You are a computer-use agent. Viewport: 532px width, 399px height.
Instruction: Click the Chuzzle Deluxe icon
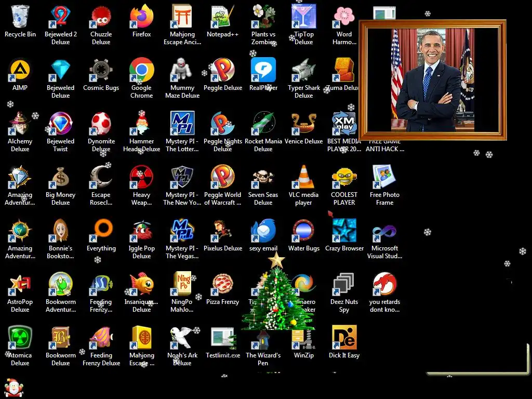tap(101, 16)
